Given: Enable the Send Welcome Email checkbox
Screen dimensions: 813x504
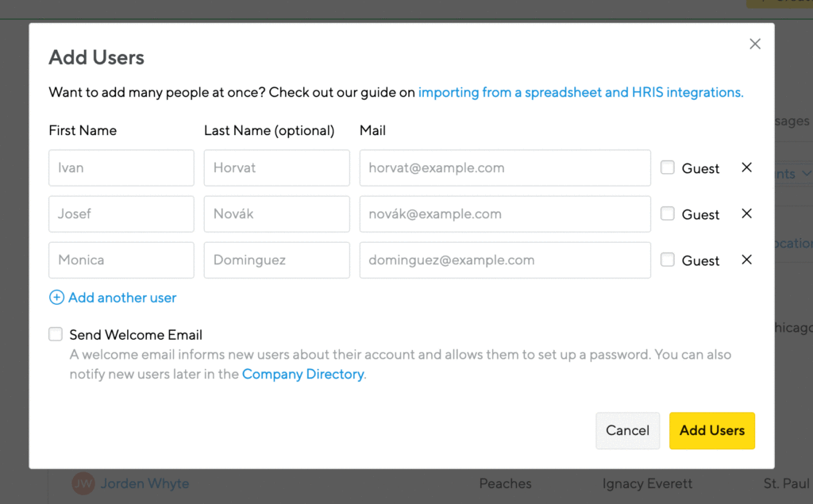Looking at the screenshot, I should click(x=56, y=334).
